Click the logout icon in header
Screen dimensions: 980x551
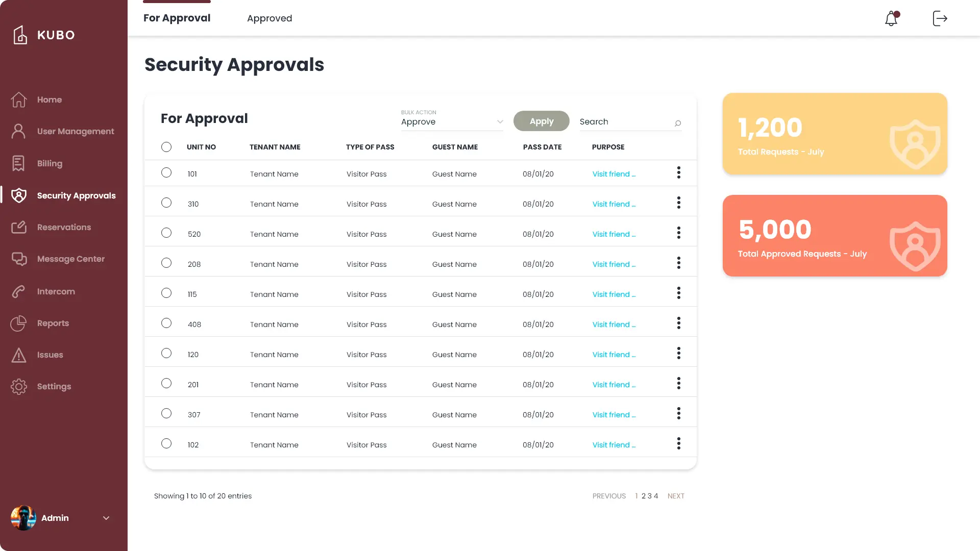(x=940, y=18)
